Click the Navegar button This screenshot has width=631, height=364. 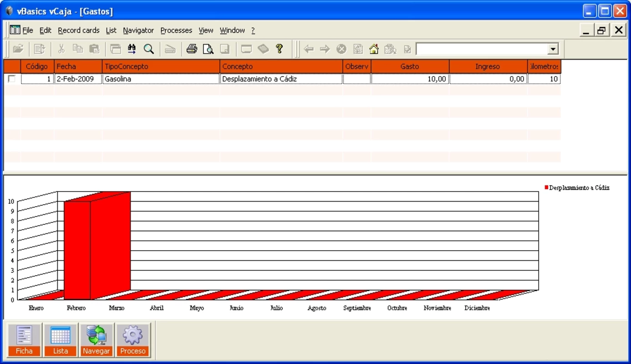coord(97,340)
